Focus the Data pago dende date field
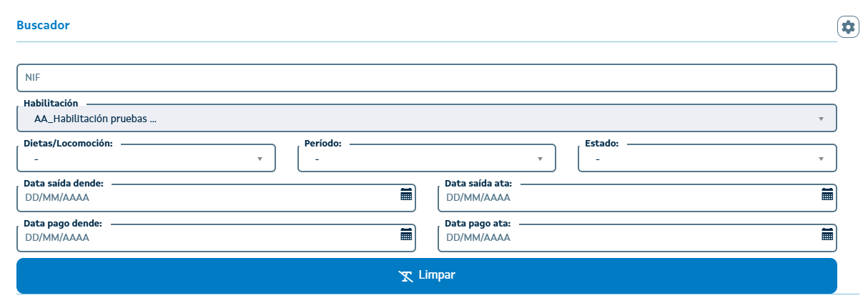Screen dimensions: 868x298 pos(207,238)
